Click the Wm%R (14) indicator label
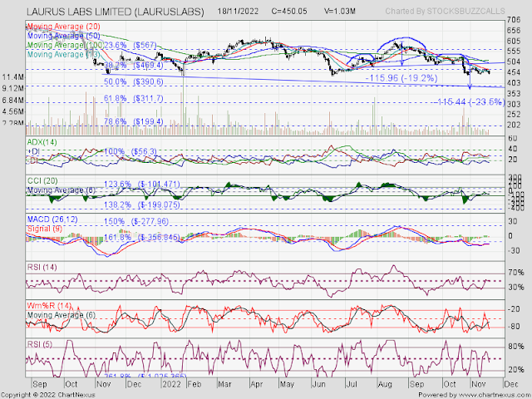Viewport: 532px width, 399px height. (x=49, y=306)
